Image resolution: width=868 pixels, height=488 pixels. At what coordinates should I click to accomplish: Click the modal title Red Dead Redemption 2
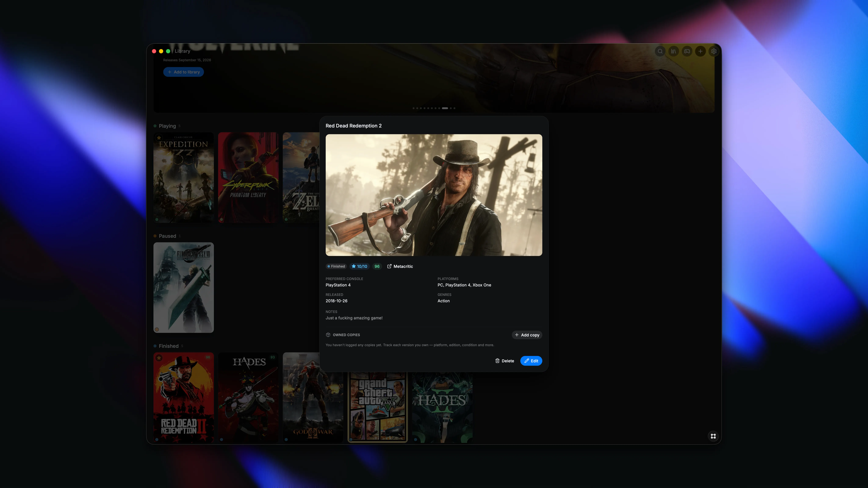tap(353, 126)
